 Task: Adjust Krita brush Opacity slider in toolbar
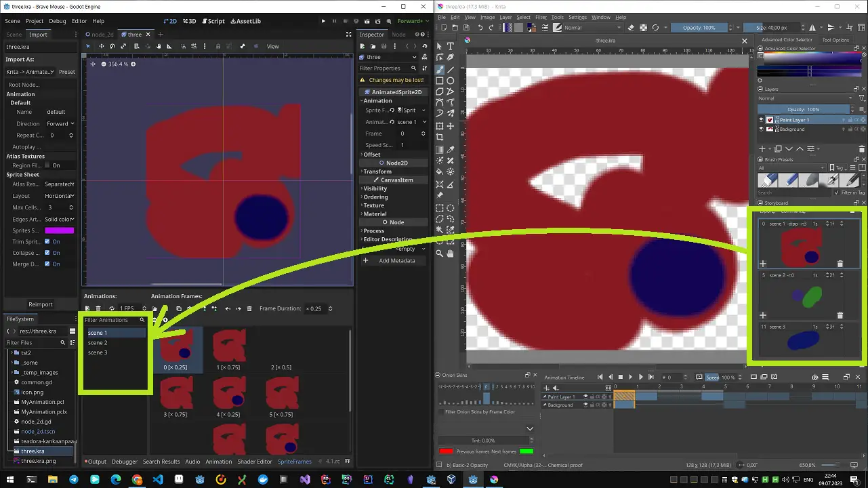point(698,28)
